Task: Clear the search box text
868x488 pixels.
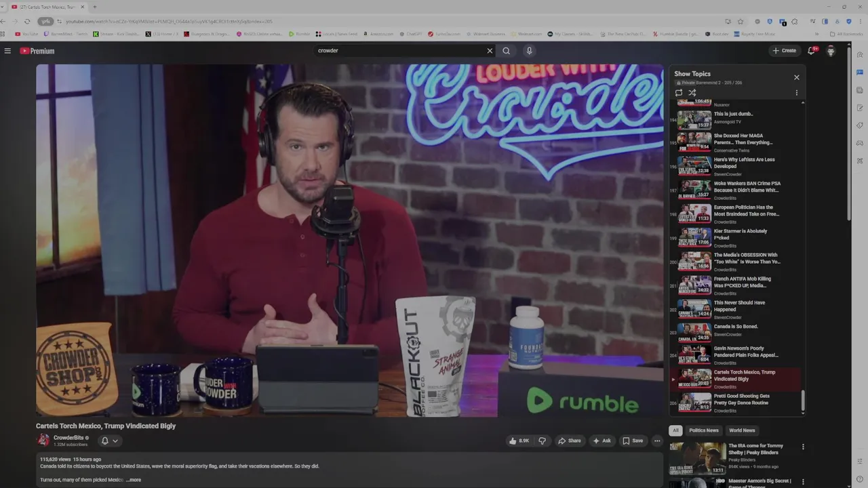Action: (490, 51)
